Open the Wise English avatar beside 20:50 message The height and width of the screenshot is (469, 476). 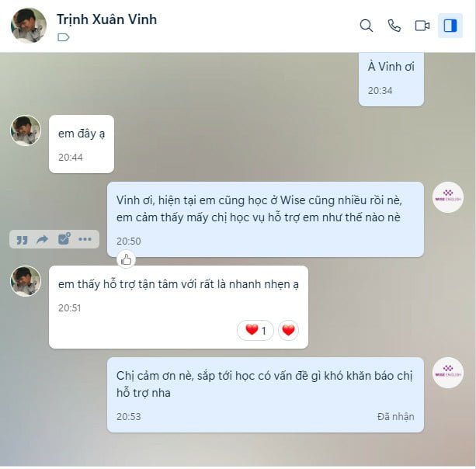point(448,197)
